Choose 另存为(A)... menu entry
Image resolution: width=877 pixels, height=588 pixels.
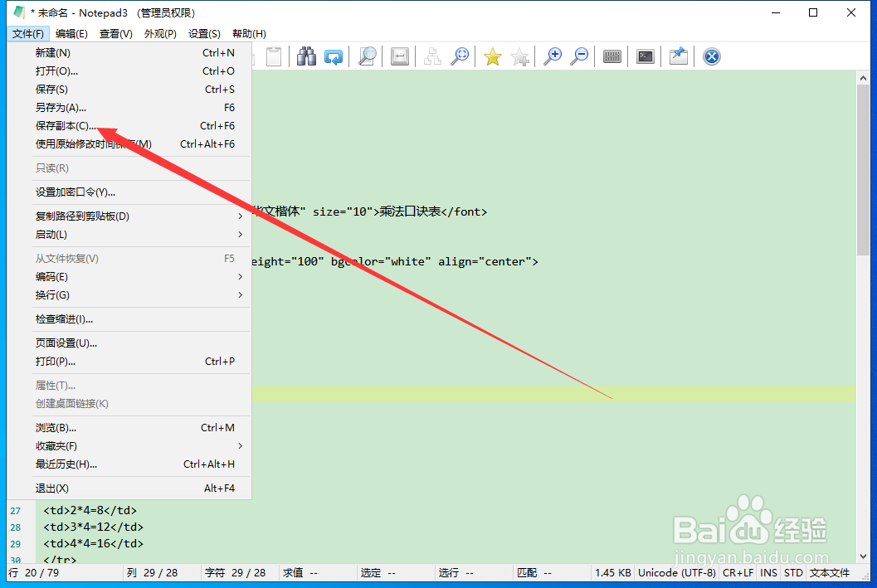(129, 107)
